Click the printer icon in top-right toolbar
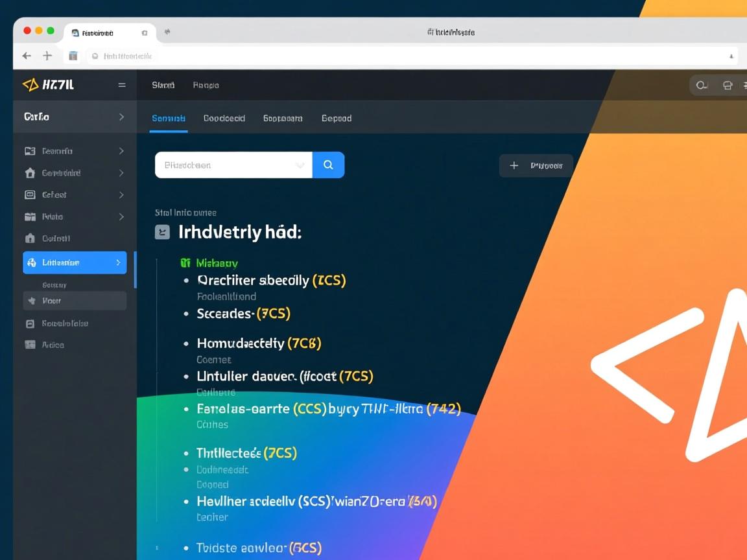 (x=728, y=86)
